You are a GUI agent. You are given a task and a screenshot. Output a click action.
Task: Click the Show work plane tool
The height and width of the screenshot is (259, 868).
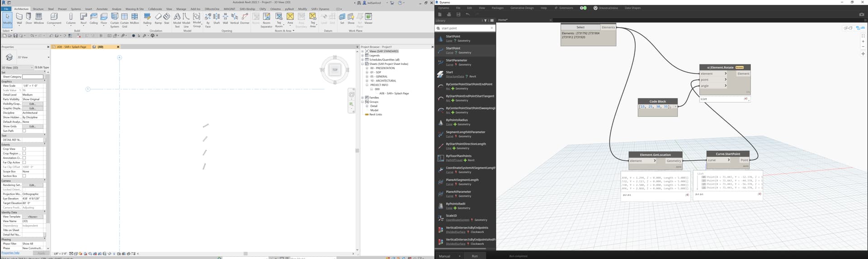pyautogui.click(x=351, y=18)
